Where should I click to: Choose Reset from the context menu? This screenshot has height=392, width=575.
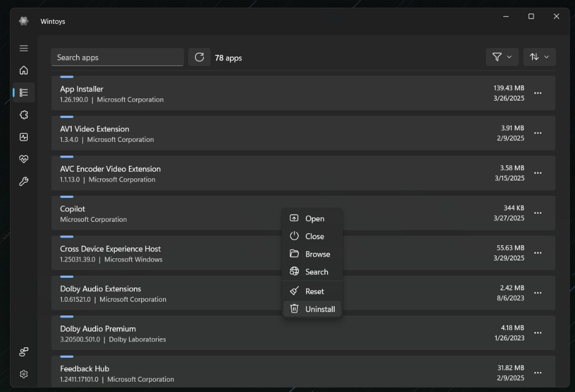coord(312,291)
